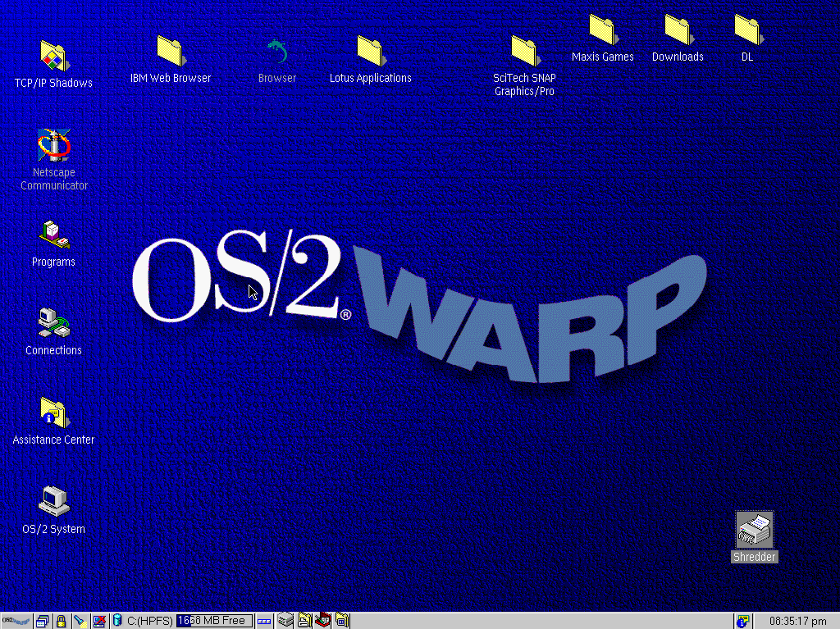Select the IBM Web Browser folder

(x=171, y=51)
